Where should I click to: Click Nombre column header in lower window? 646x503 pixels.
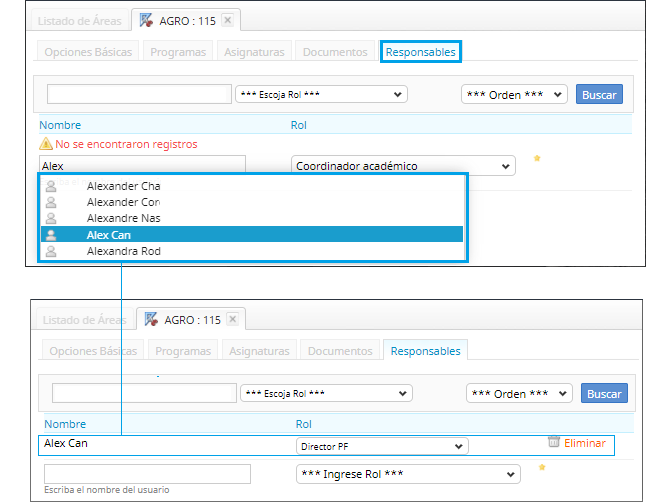pos(65,424)
